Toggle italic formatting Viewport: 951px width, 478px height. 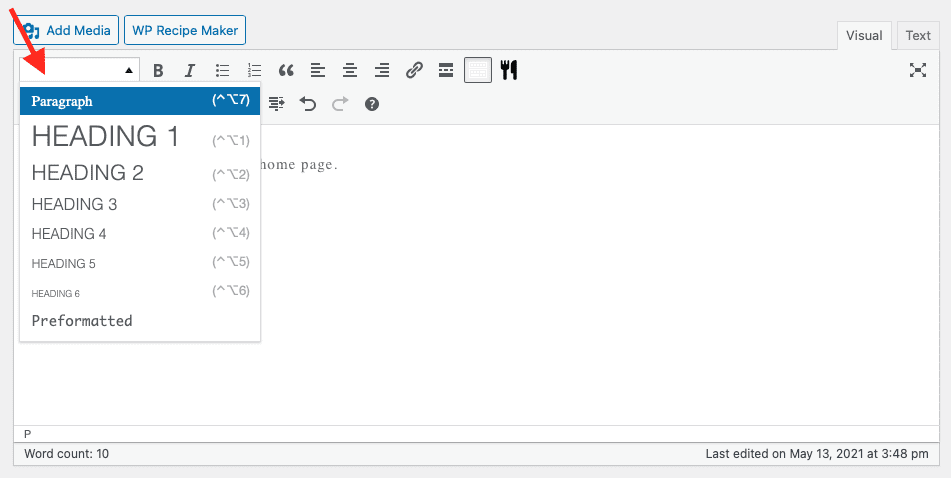189,70
